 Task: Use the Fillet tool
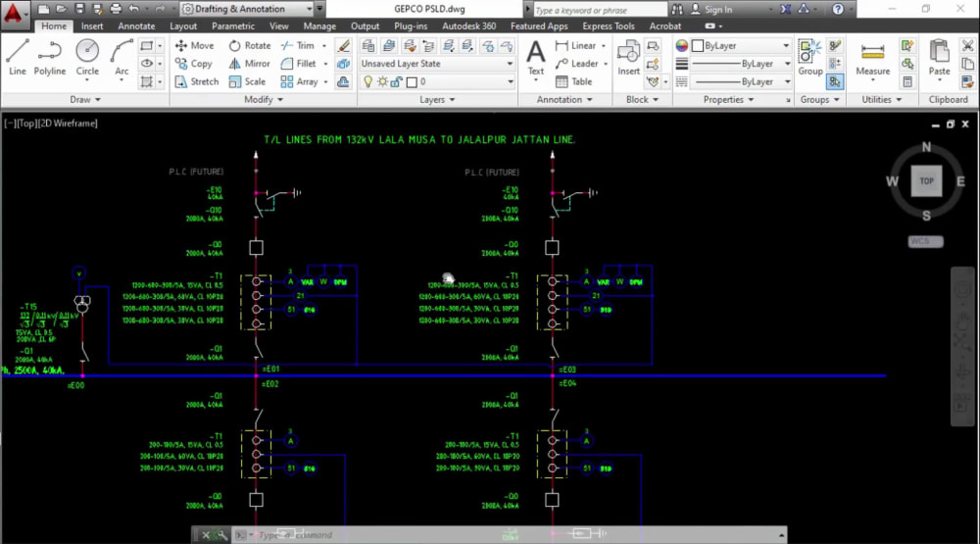tap(299, 64)
